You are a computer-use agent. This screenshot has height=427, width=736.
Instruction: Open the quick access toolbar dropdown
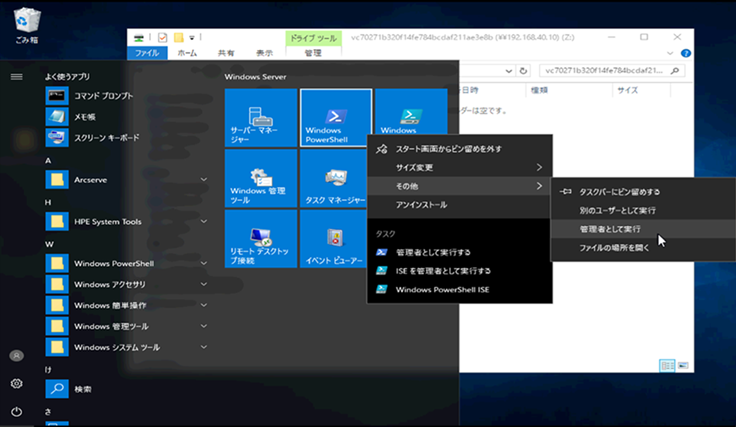192,38
